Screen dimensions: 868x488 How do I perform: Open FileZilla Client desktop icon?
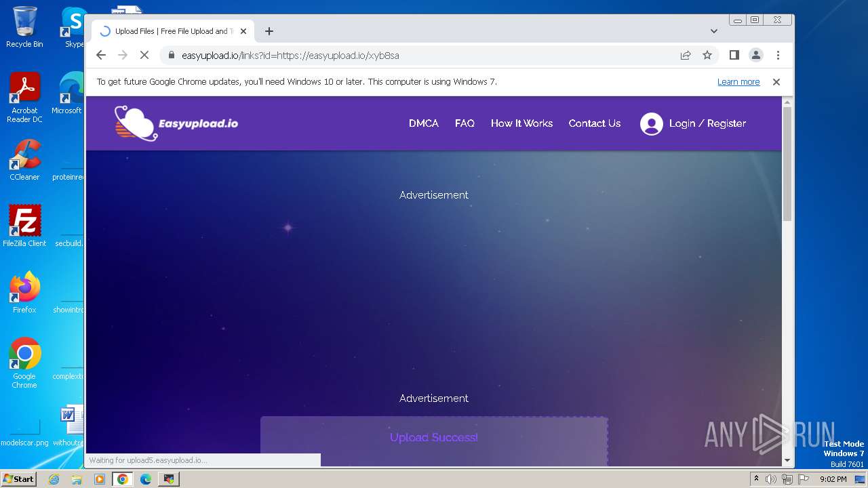point(24,226)
